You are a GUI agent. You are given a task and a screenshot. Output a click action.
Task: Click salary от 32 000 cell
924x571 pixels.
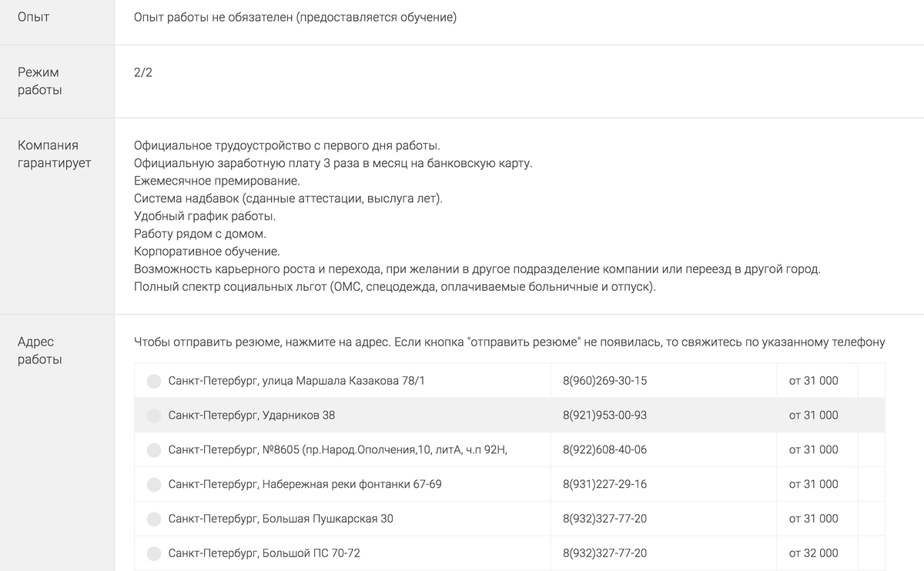pos(813,553)
